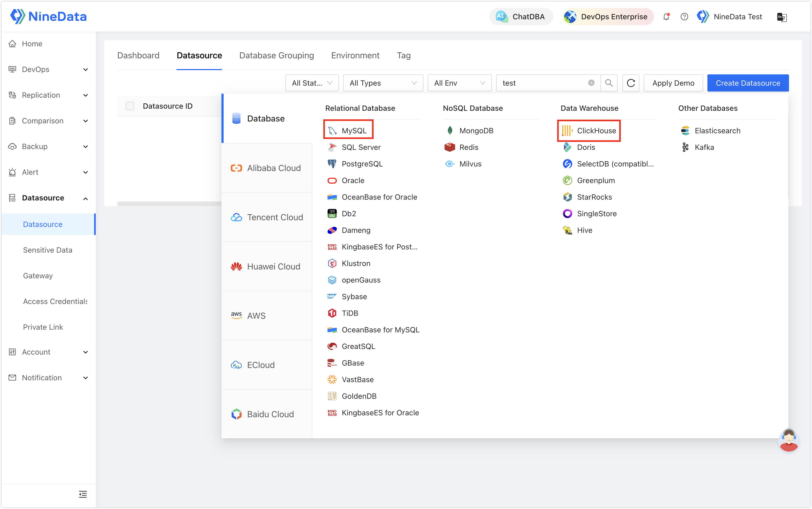Toggle the Datasource ID select-all checkbox
Image resolution: width=812 pixels, height=509 pixels.
130,106
